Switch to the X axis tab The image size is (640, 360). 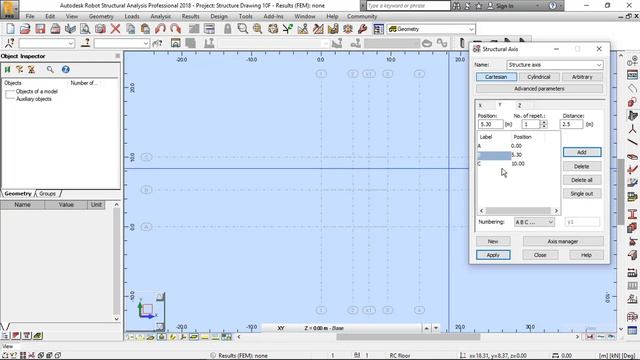[481, 105]
